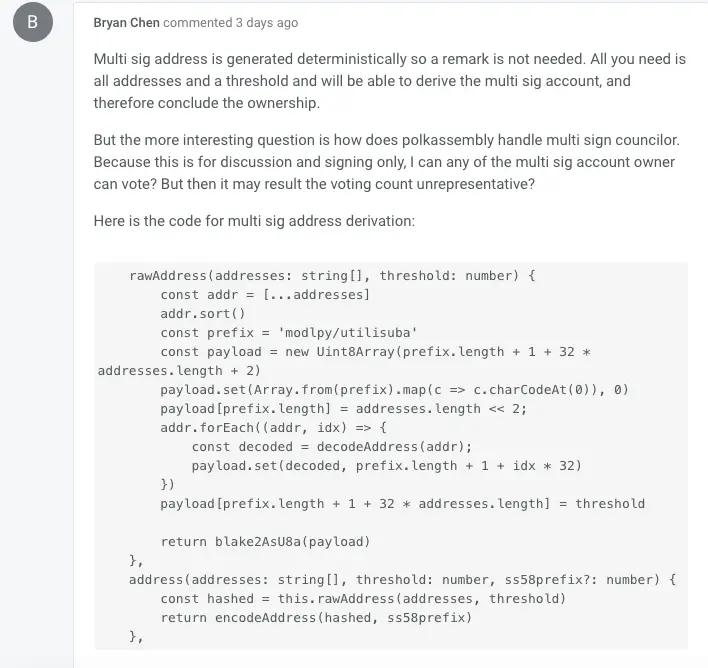
Task: Click the gray B avatar icon
Action: pyautogui.click(x=32, y=23)
